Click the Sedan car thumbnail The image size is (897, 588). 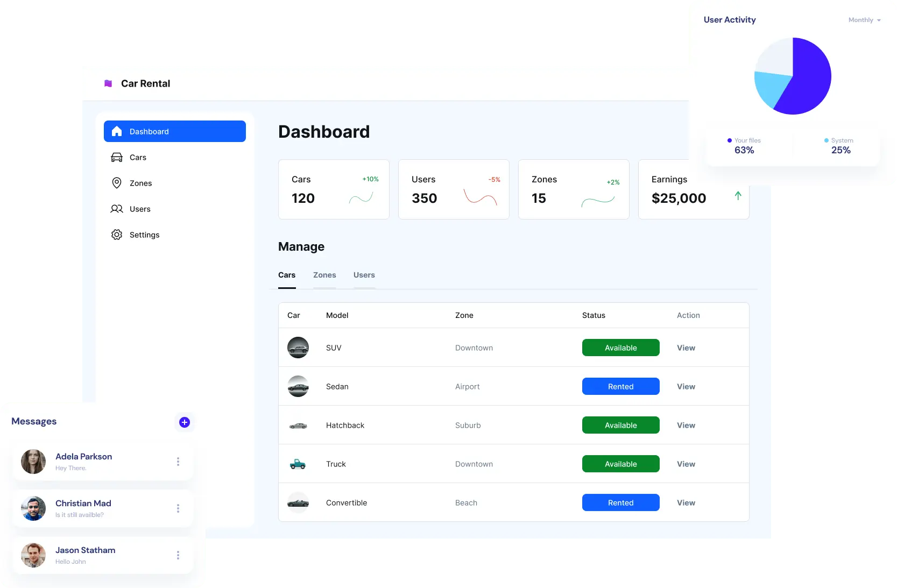tap(298, 386)
